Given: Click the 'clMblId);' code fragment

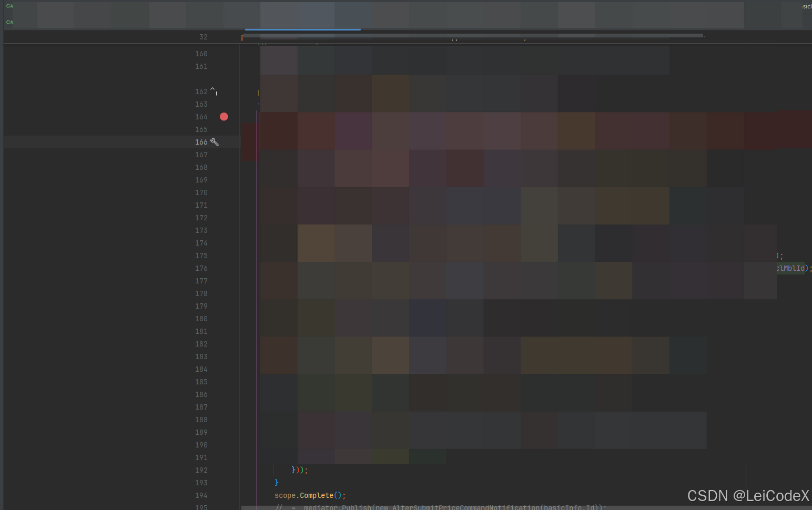Looking at the screenshot, I should (794, 268).
